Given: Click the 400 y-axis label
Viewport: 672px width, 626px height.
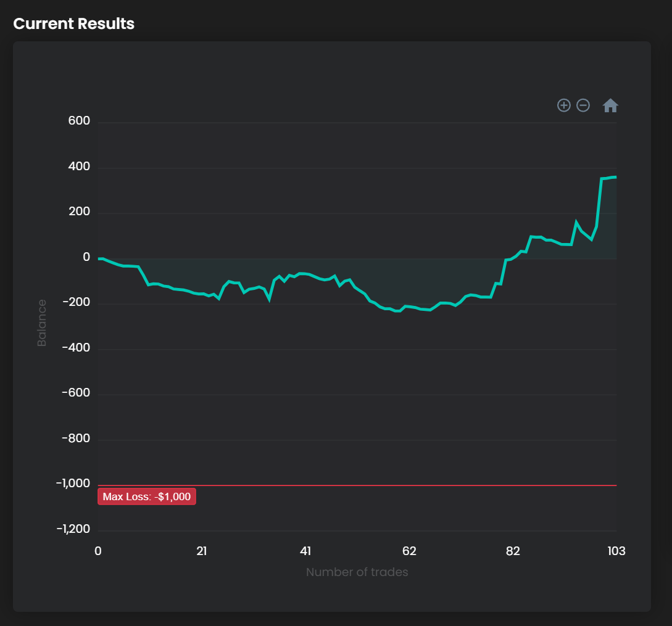Looking at the screenshot, I should pos(79,167).
